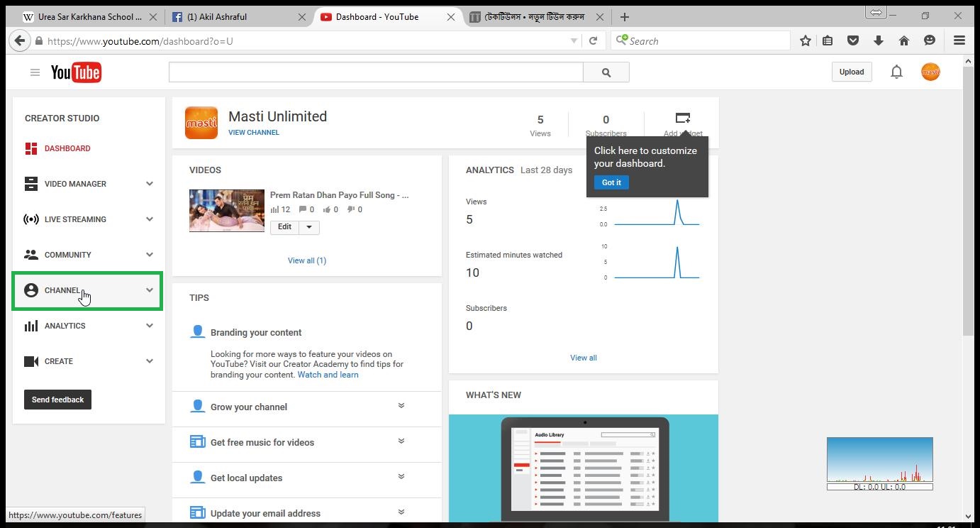Click the Add widget icon

pos(683,119)
